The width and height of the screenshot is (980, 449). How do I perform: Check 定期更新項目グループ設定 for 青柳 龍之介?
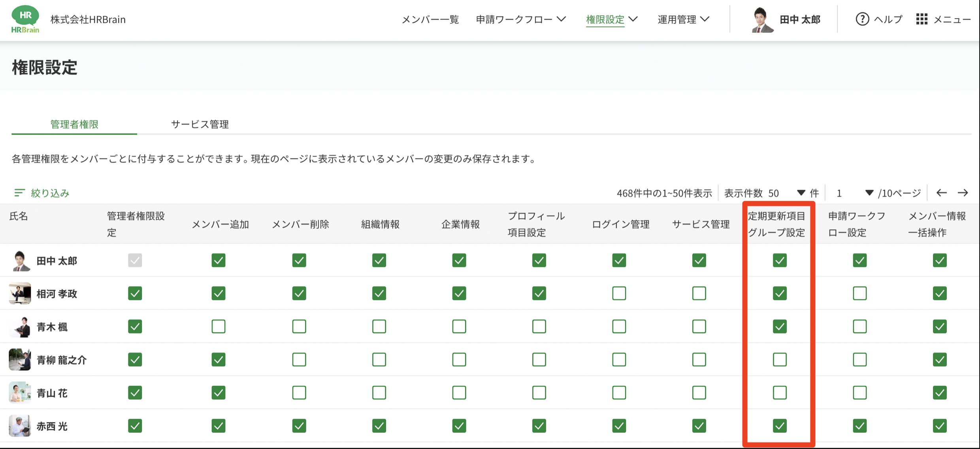[x=780, y=359]
